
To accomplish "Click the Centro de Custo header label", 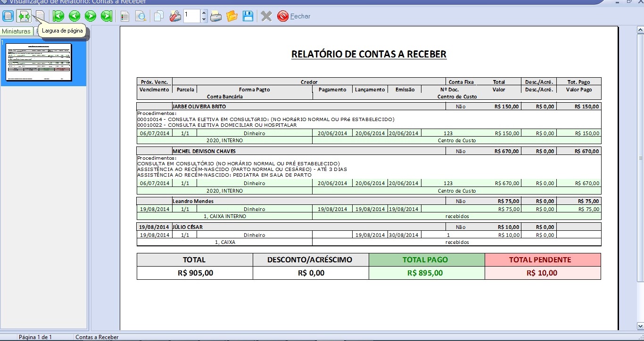I will click(x=457, y=97).
